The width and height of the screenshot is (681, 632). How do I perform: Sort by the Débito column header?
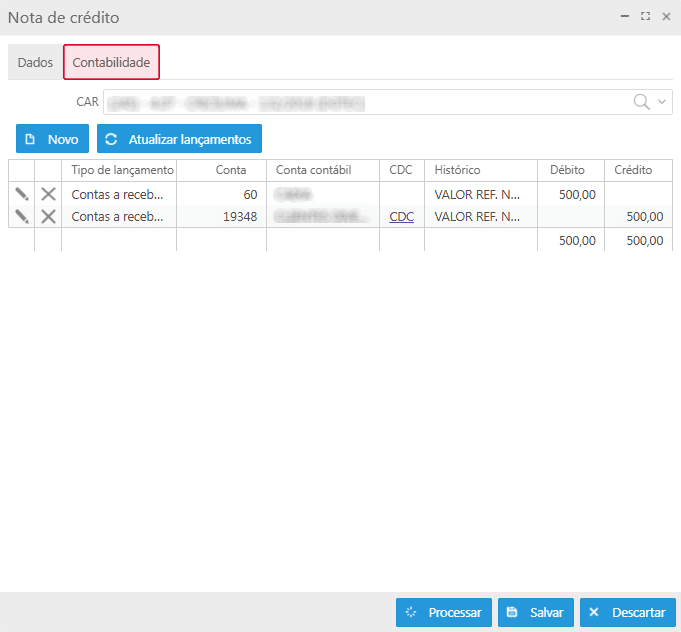click(567, 170)
